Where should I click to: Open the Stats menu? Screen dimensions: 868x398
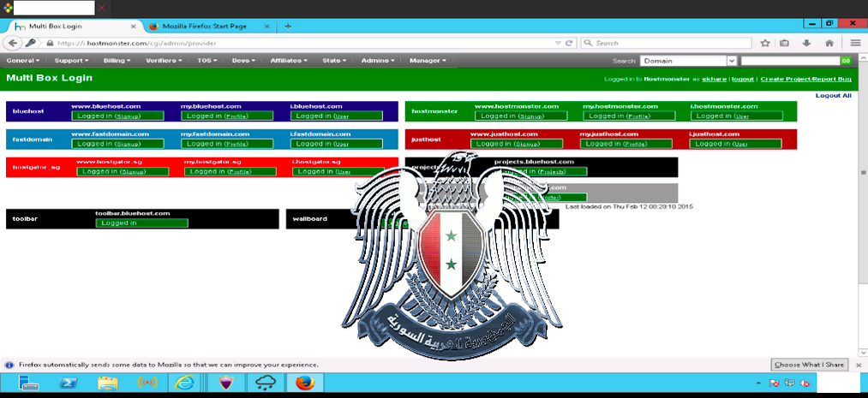[334, 61]
